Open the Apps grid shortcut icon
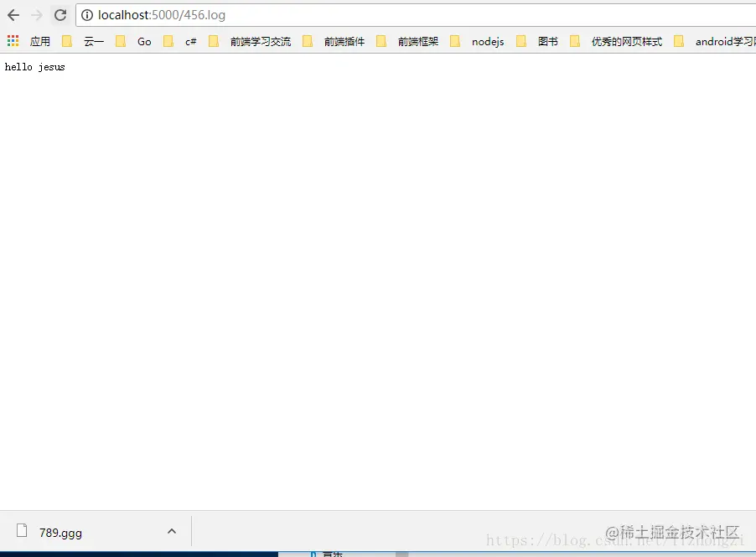Viewport: 756px width, 557px height. pos(13,41)
